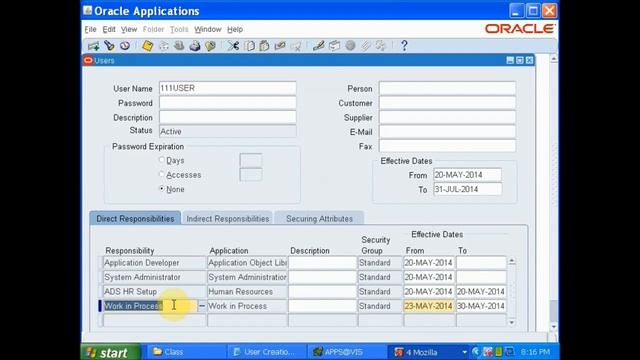Click the Translations globe toolbar icon
The width and height of the screenshot is (640, 360).
(x=350, y=46)
